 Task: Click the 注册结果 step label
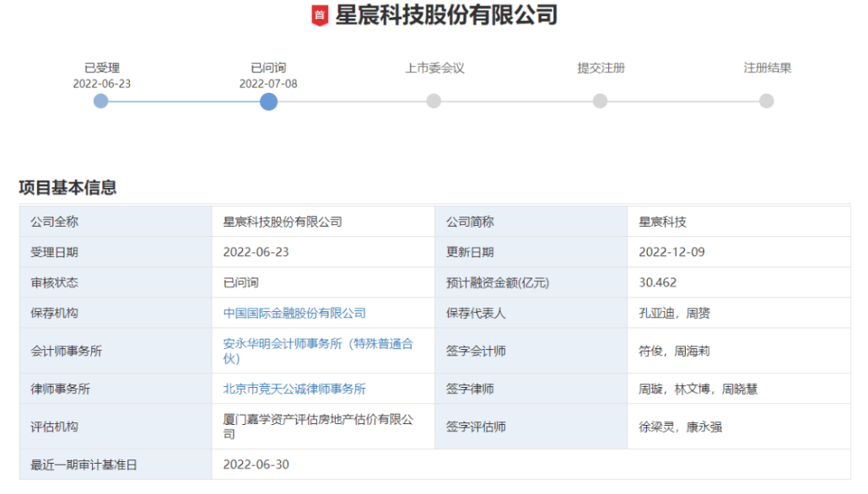768,68
